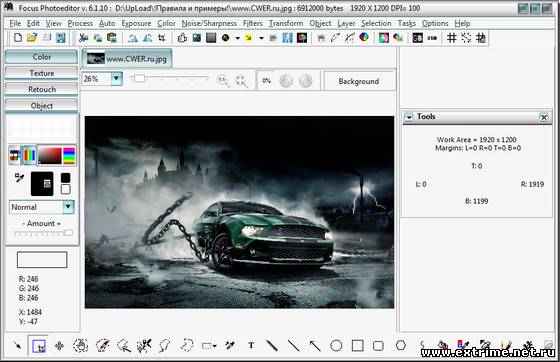Toggle the grid with the hash icon
560x362 pixels.
tap(452, 38)
